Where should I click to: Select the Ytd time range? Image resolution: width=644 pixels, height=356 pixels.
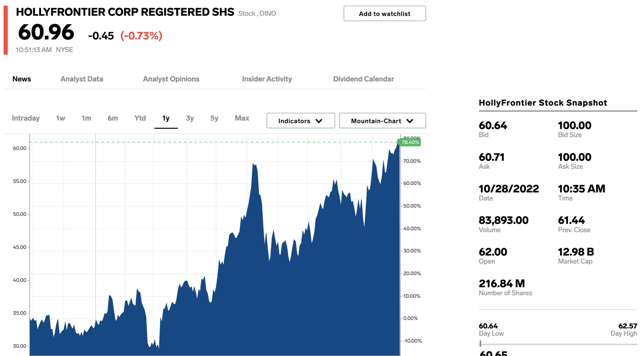pyautogui.click(x=140, y=118)
